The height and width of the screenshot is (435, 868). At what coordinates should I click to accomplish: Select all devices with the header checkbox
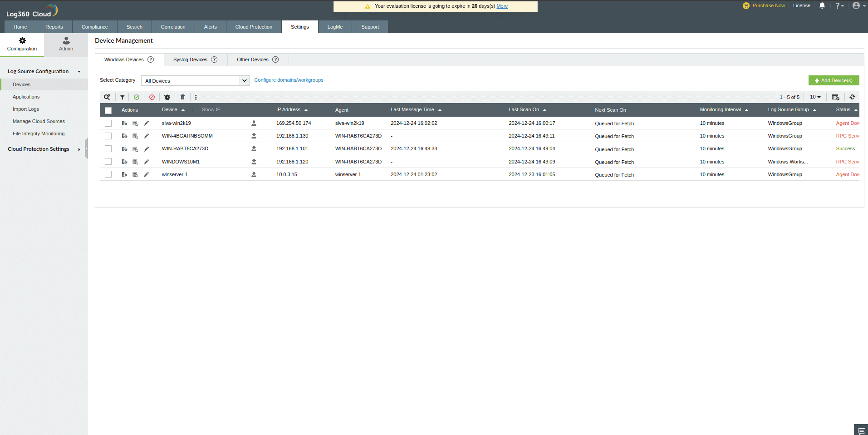tap(108, 110)
